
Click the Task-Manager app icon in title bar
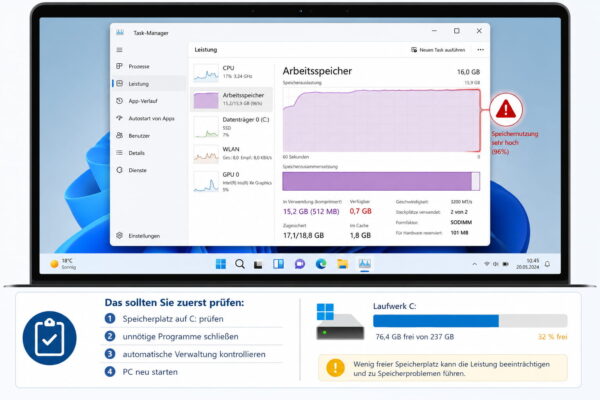(120, 33)
